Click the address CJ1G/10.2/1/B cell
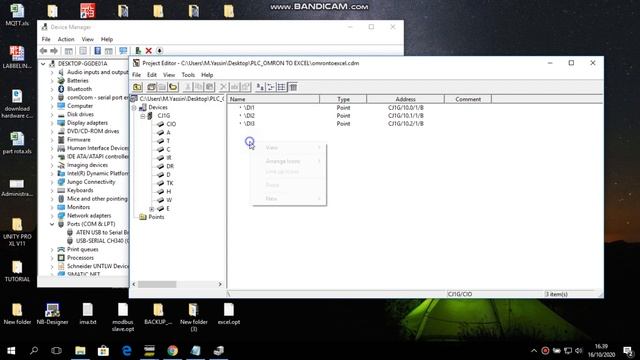 [x=405, y=124]
